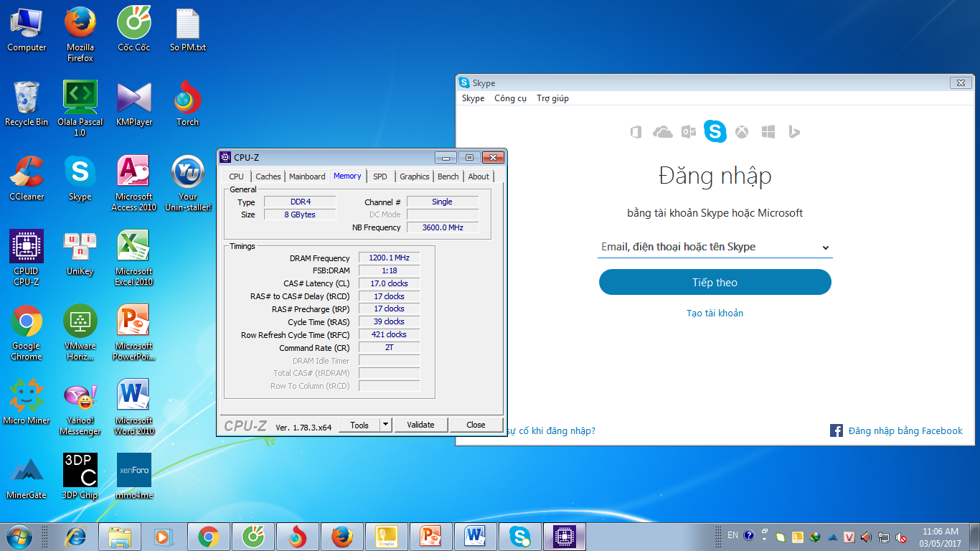Open the CCleaner desktop icon

pos(27,179)
